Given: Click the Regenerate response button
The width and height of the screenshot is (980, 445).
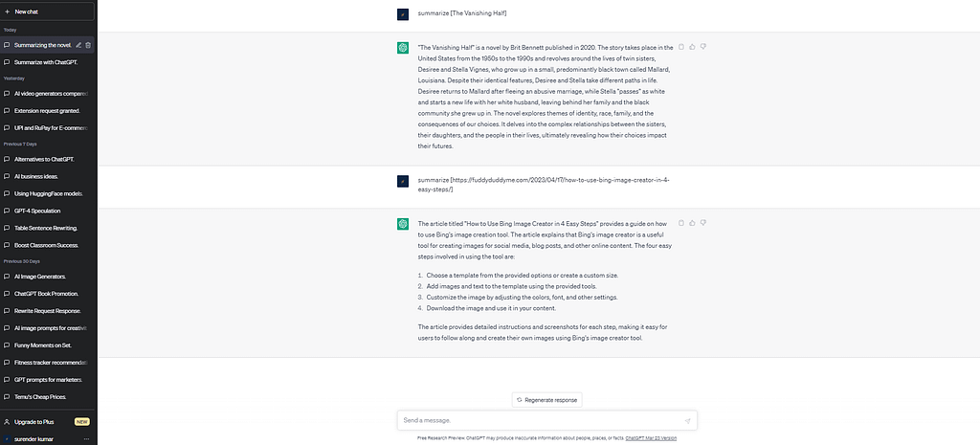Looking at the screenshot, I should coord(547,399).
